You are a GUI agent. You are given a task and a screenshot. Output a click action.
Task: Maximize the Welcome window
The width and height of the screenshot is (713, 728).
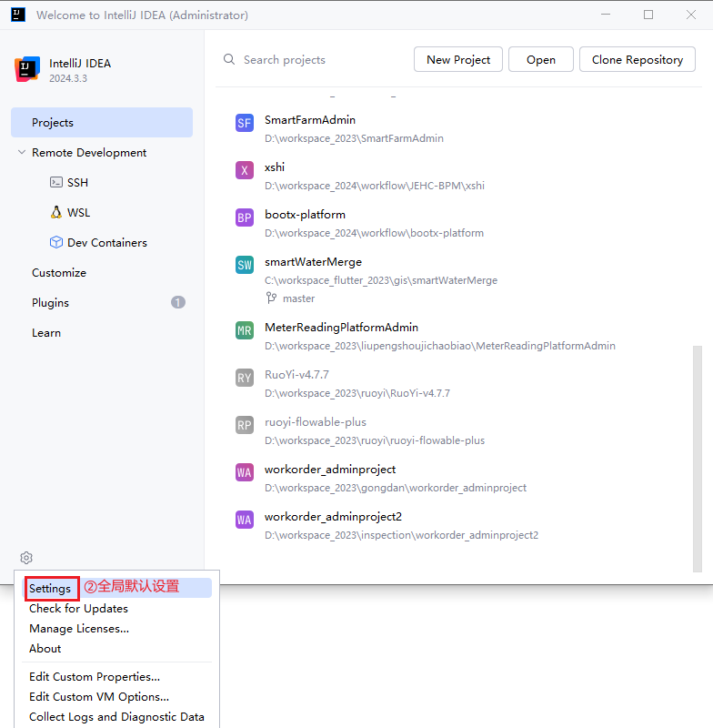pos(648,15)
